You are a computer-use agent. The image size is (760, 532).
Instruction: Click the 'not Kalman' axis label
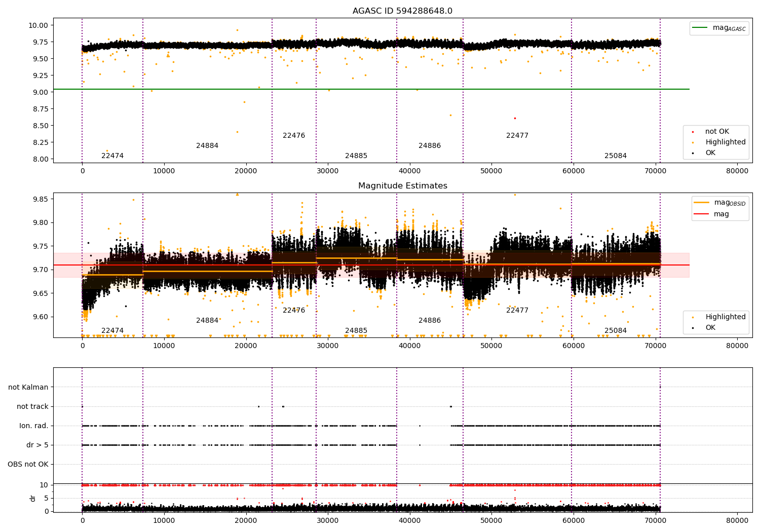coord(28,388)
